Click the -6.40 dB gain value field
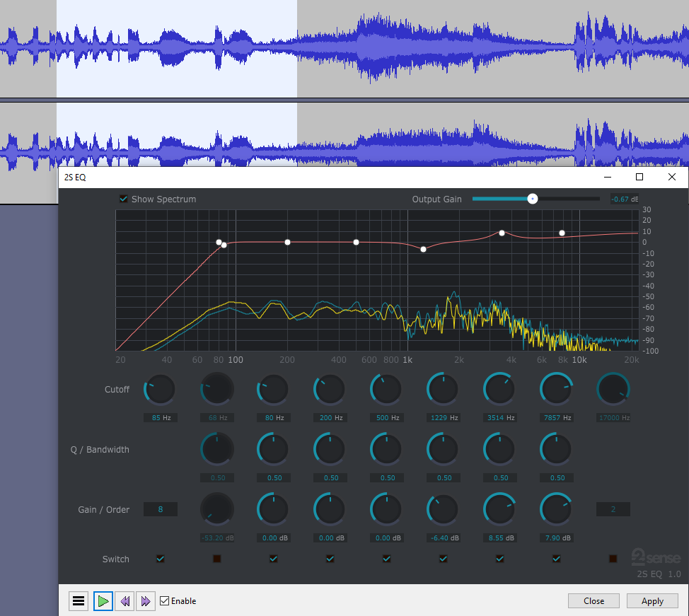The height and width of the screenshot is (616, 689). click(444, 537)
